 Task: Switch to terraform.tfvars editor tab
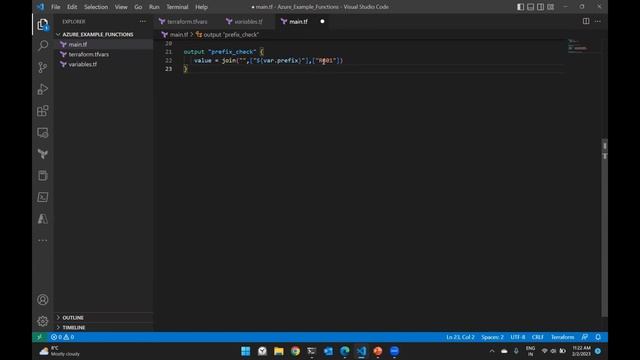pyautogui.click(x=187, y=22)
